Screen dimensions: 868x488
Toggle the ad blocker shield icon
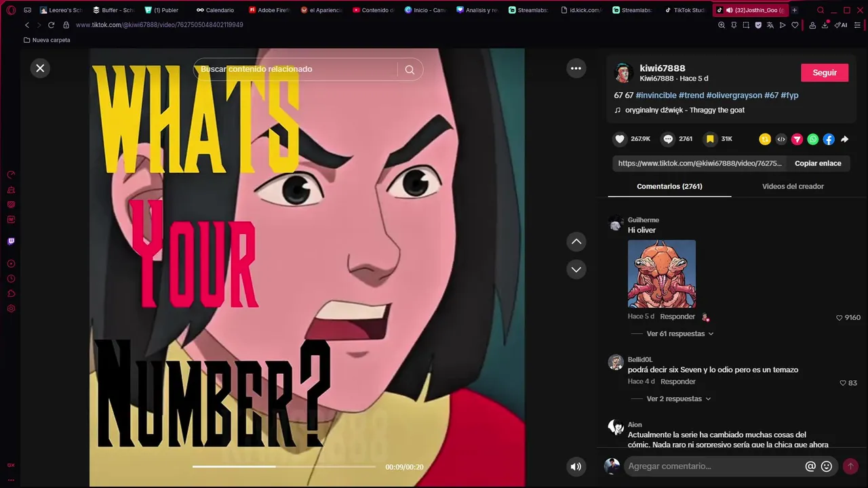(758, 25)
